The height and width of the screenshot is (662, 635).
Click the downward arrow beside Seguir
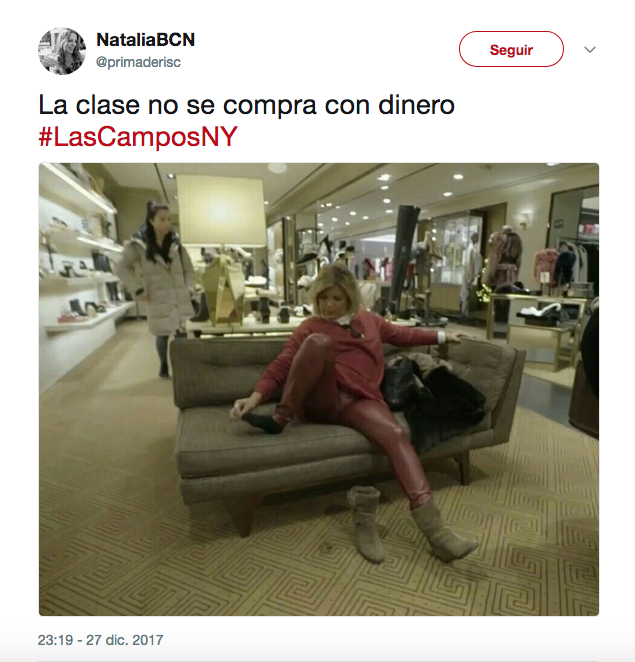pyautogui.click(x=590, y=49)
